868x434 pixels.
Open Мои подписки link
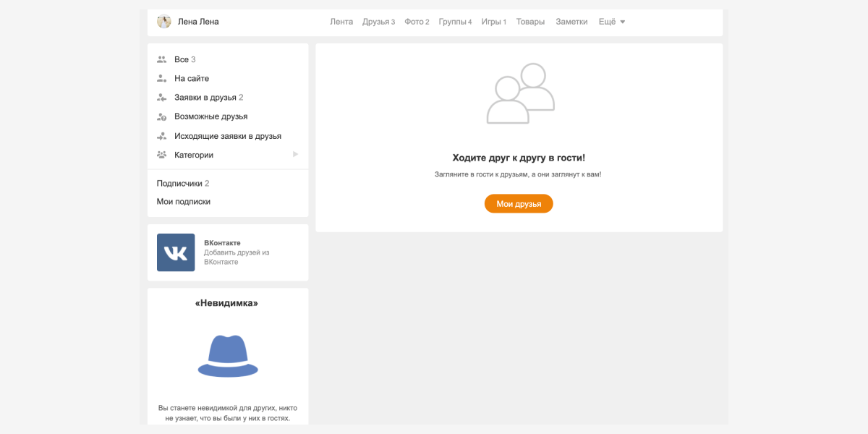[x=184, y=202]
